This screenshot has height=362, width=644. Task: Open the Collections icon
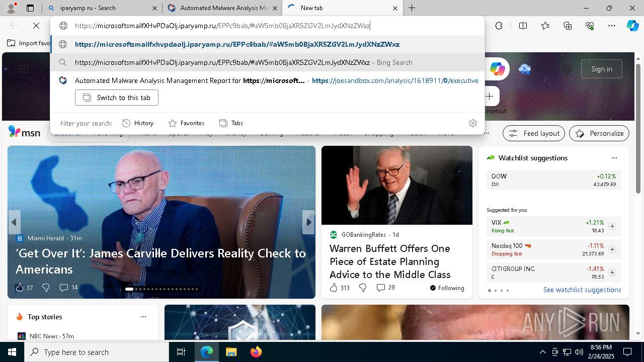click(x=568, y=26)
